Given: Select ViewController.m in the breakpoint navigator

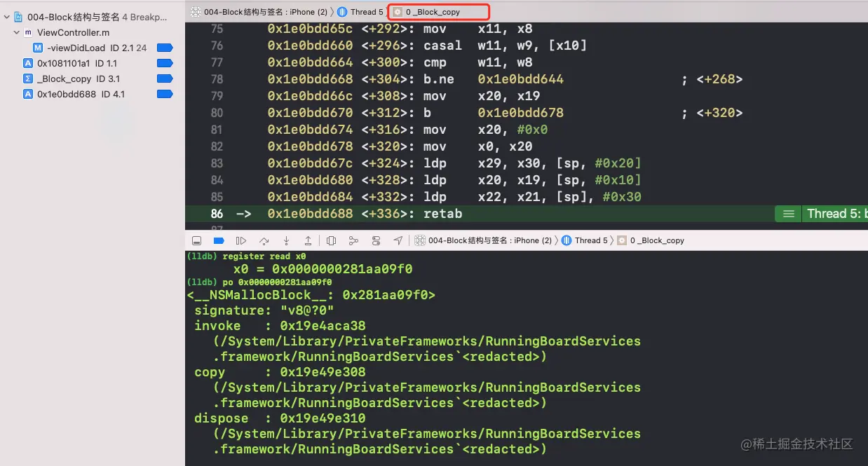Looking at the screenshot, I should pos(73,32).
